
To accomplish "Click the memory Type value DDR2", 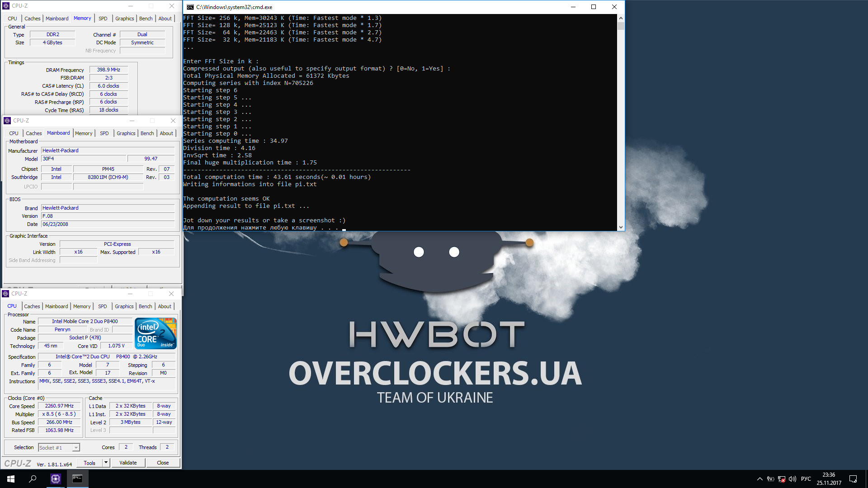I will [x=52, y=34].
